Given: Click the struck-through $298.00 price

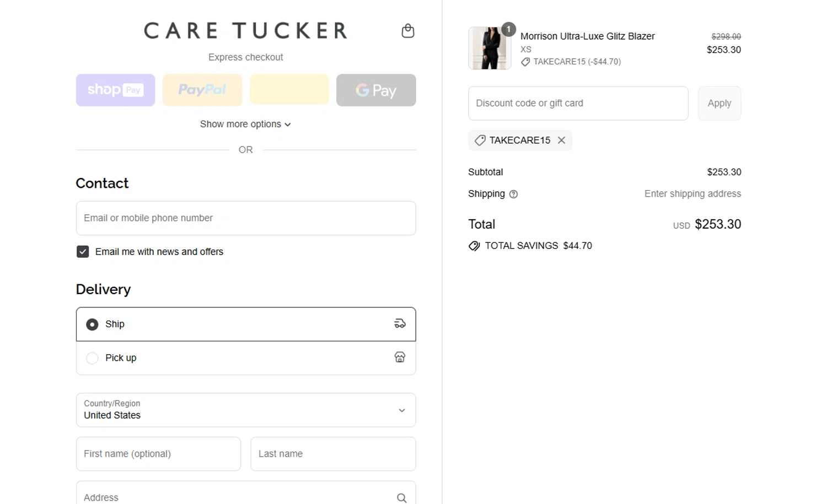Looking at the screenshot, I should [x=726, y=36].
